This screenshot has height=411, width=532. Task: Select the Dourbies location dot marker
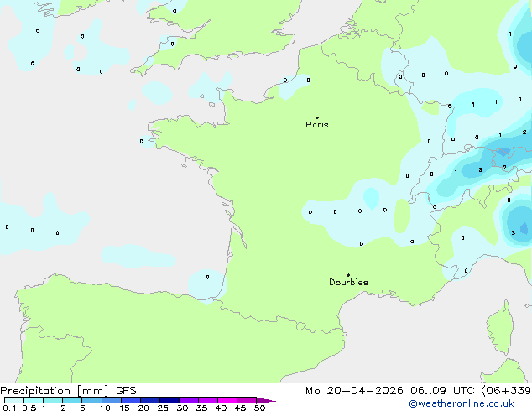348,275
